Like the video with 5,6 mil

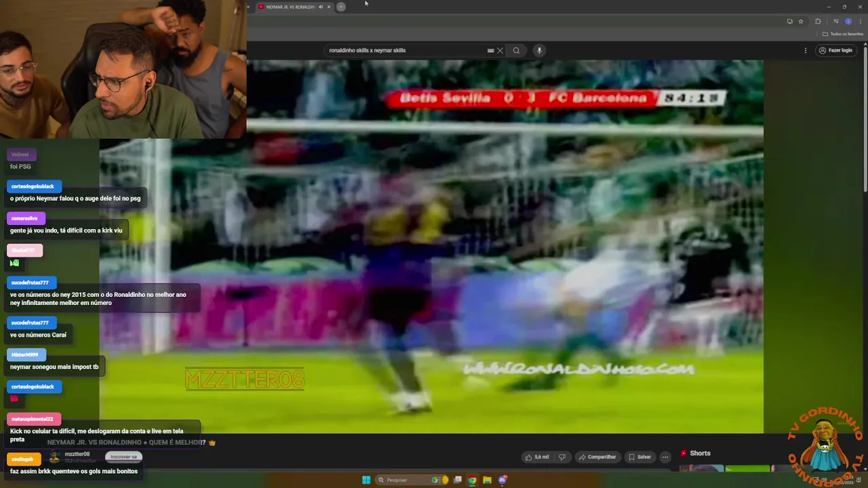coord(536,457)
